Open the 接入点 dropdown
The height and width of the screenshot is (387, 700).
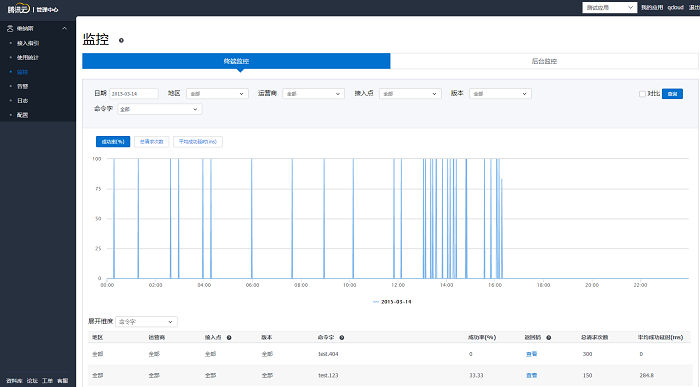tap(410, 94)
